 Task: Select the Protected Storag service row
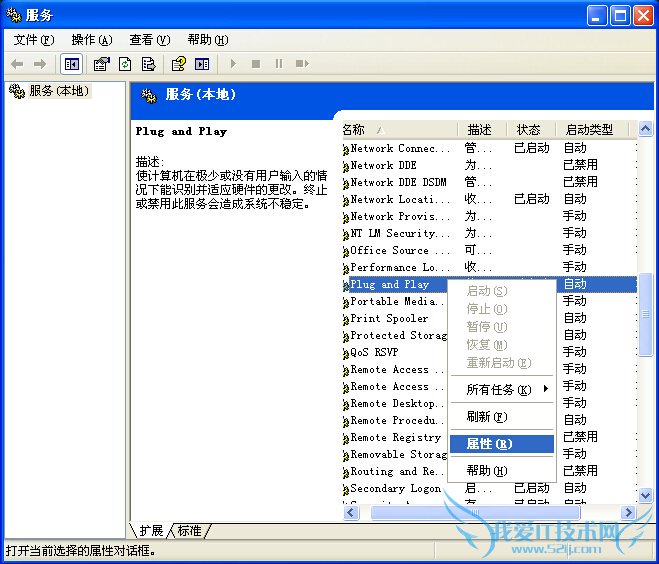click(x=490, y=335)
